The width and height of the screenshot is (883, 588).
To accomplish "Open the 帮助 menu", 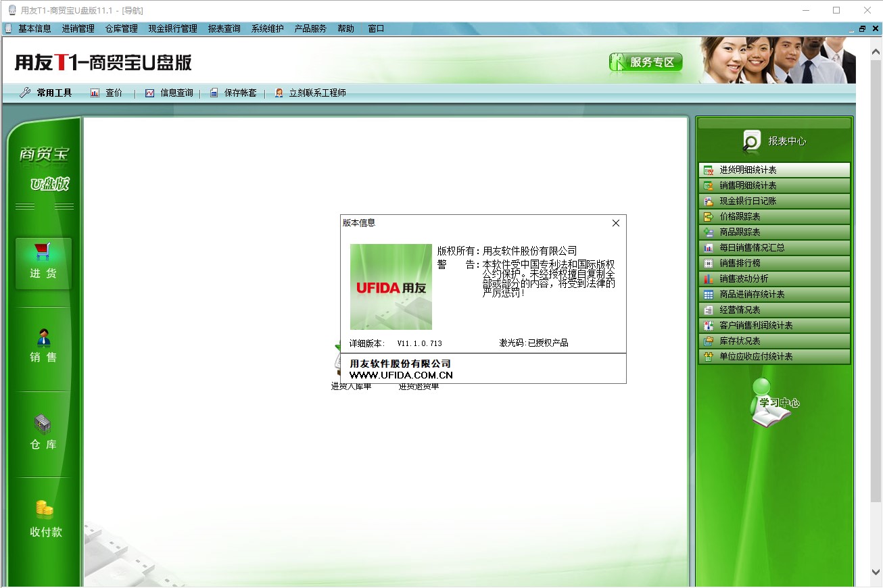I will (345, 28).
